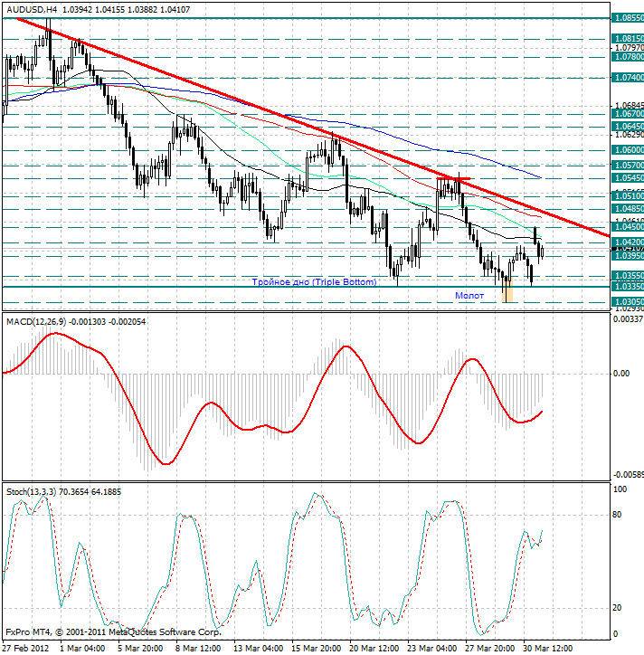Click the 8 Mar 12:00 time label
This screenshot has height=655, width=644.
(x=198, y=649)
